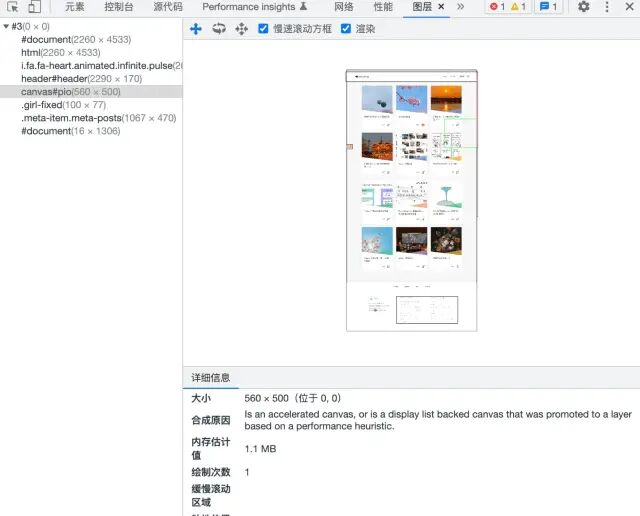Open the 详细信息 tab
Image resolution: width=640 pixels, height=516 pixels.
pos(211,378)
